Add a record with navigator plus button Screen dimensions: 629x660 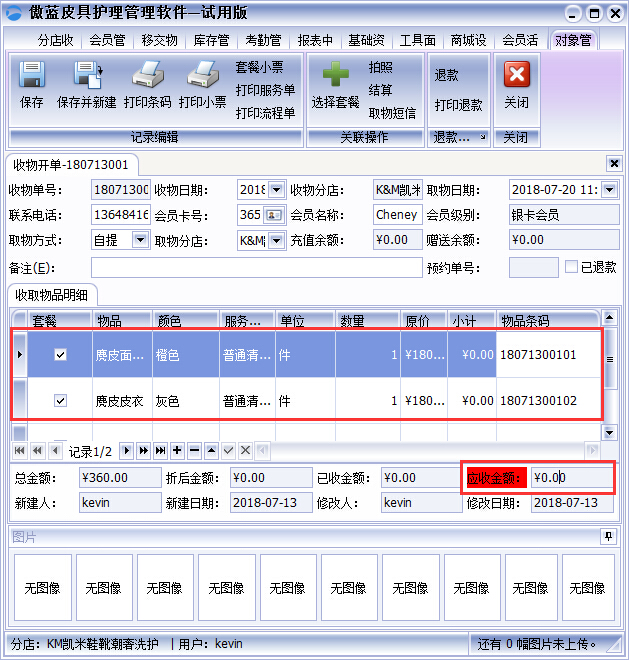177,451
